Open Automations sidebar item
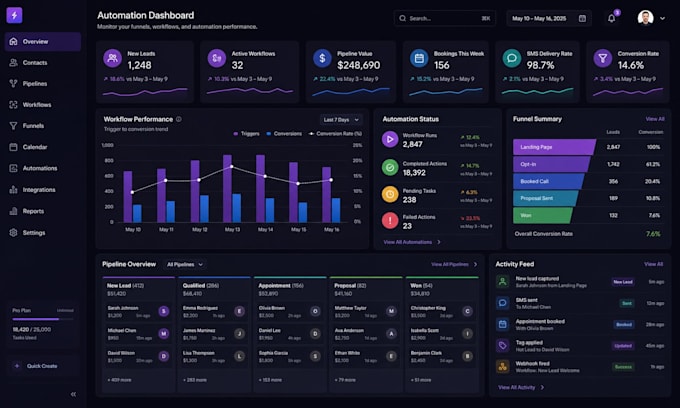 pyautogui.click(x=42, y=168)
